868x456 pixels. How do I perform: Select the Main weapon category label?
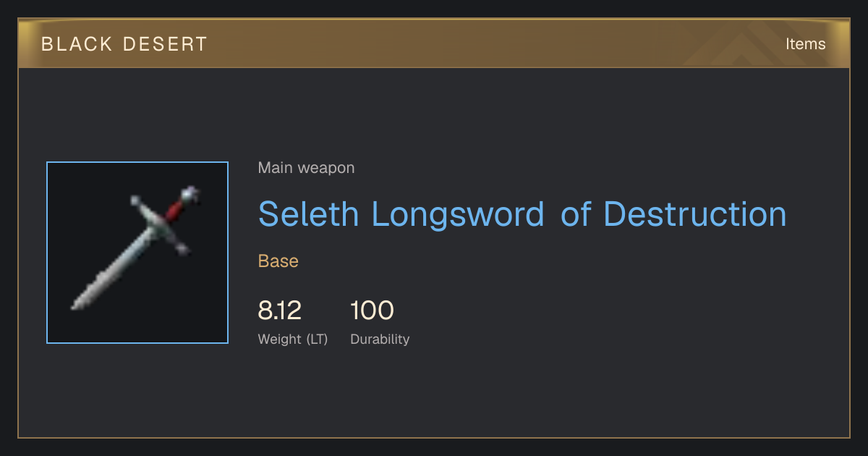[x=306, y=168]
